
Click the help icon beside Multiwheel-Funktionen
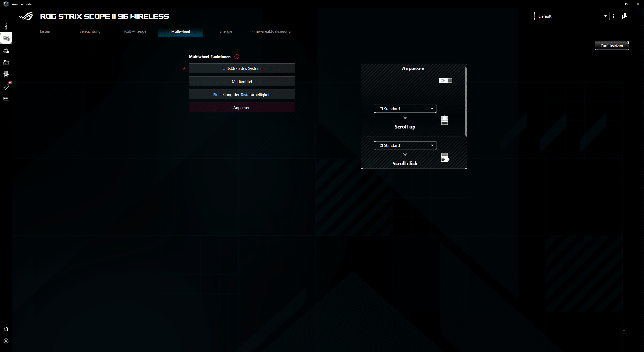click(x=236, y=57)
